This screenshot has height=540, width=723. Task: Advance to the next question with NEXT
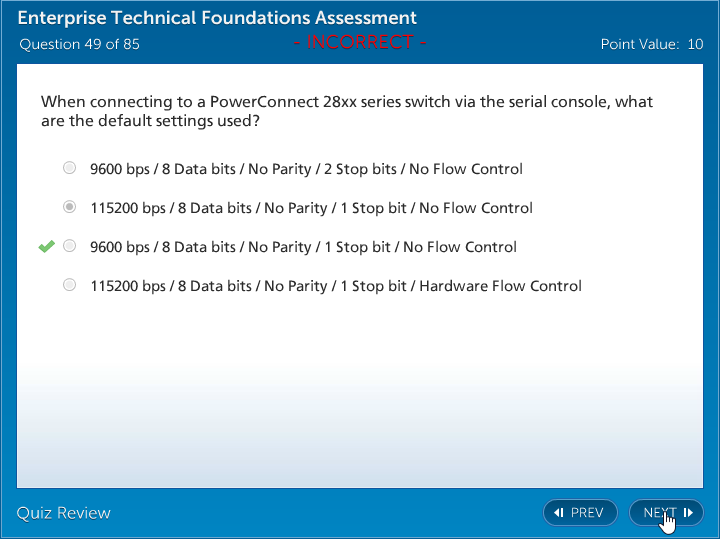(x=665, y=513)
